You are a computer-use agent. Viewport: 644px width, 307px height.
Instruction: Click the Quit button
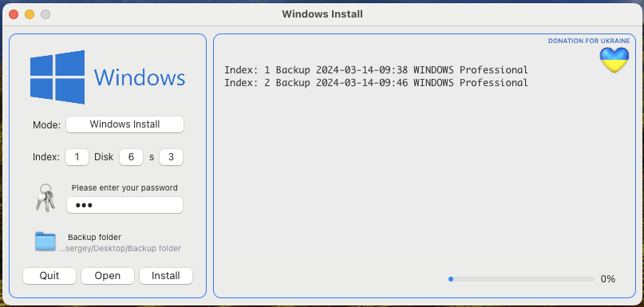[x=49, y=275]
